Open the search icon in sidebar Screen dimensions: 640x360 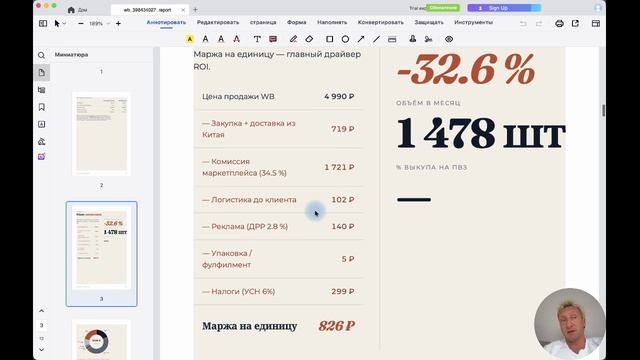click(x=41, y=55)
